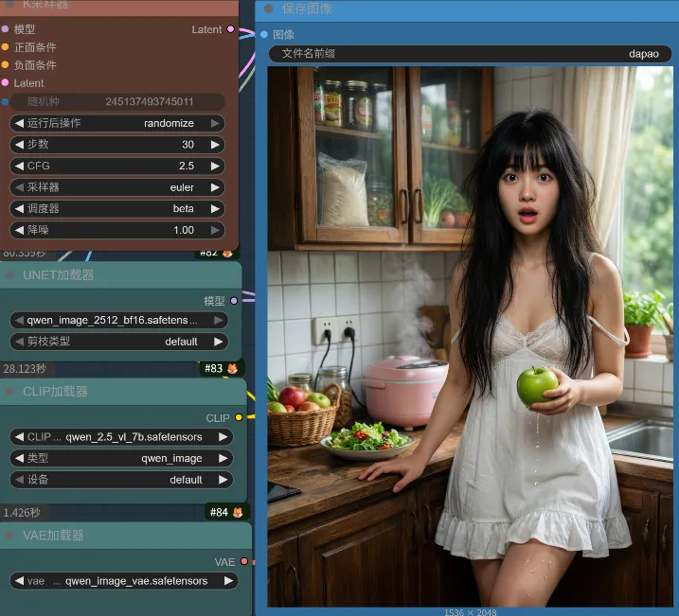Open the 采样器 euler dropdown
Screen dimensions: 679x616
pos(117,187)
